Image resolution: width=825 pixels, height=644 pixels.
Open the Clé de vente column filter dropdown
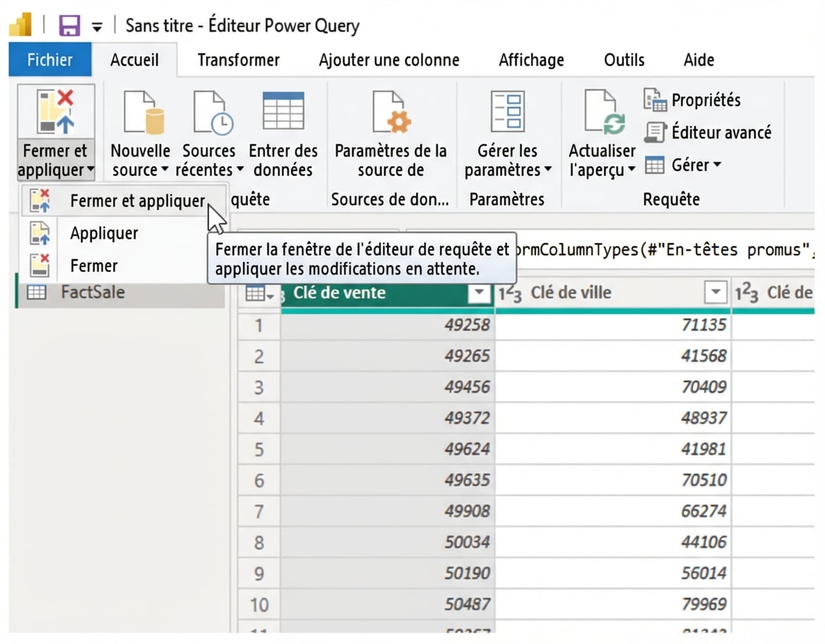(480, 293)
